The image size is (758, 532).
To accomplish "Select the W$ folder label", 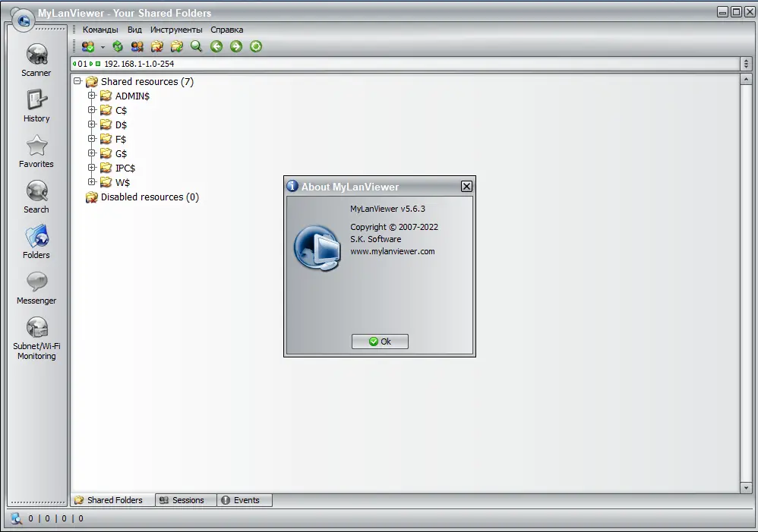I will tap(122, 183).
